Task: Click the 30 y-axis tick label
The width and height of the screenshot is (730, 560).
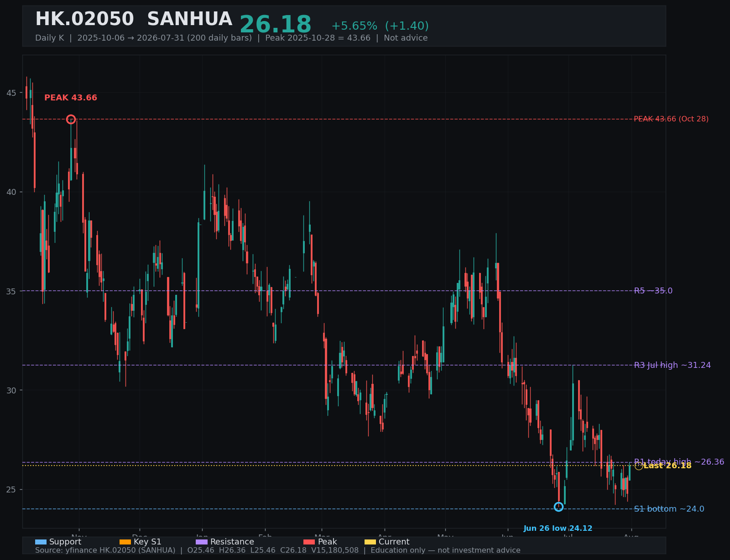Action: point(11,390)
